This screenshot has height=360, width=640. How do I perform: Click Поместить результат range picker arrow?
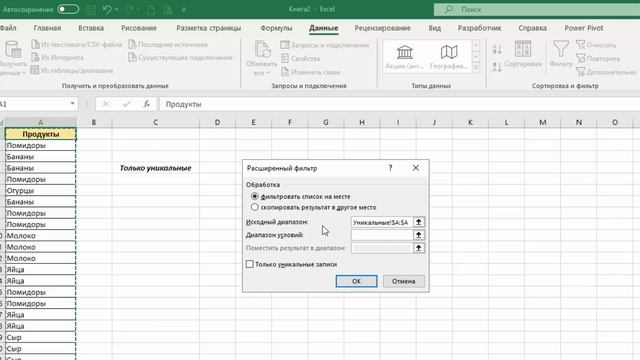[418, 248]
